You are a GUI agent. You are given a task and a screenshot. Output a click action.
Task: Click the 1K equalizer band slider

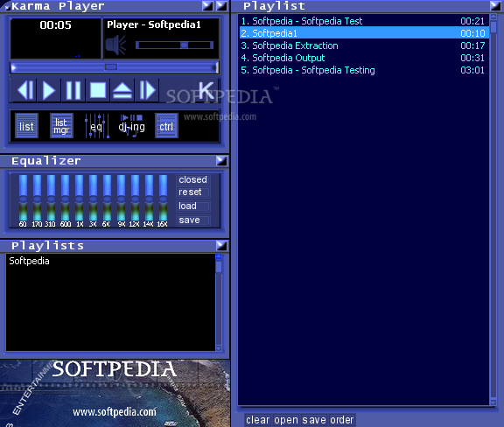pyautogui.click(x=79, y=198)
